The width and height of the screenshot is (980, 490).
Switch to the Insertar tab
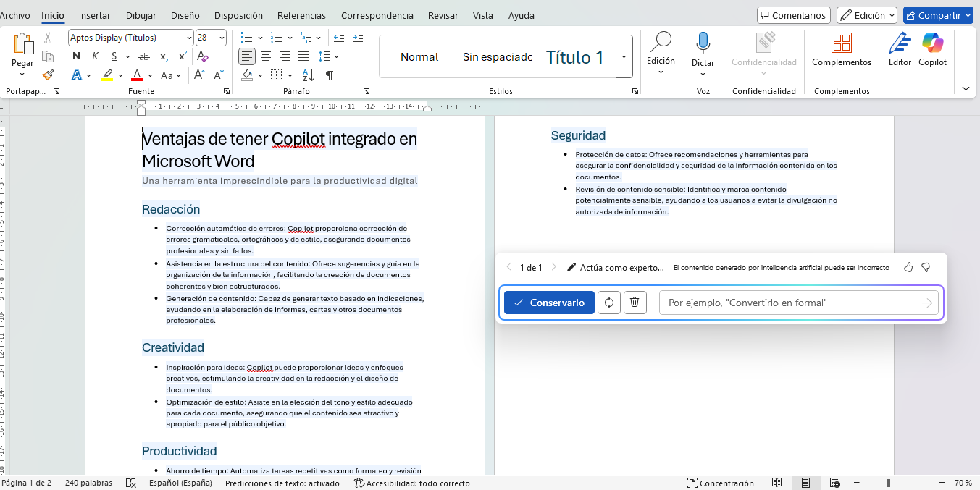coord(95,15)
